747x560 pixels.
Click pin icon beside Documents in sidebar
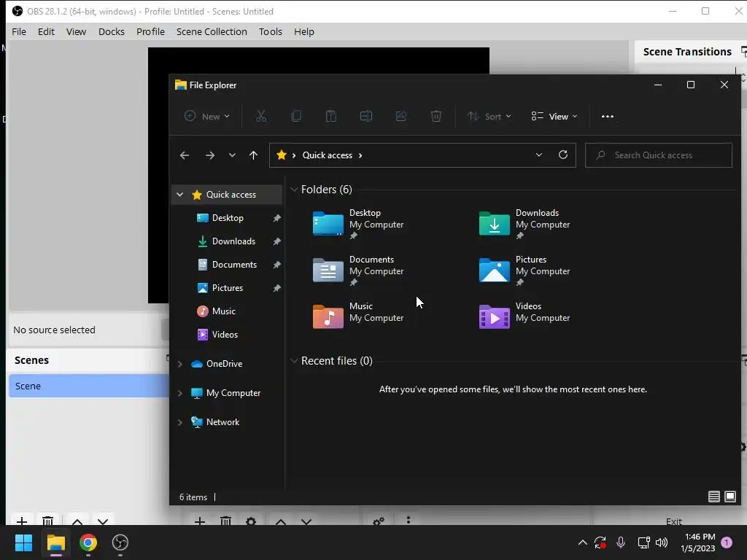pos(276,265)
